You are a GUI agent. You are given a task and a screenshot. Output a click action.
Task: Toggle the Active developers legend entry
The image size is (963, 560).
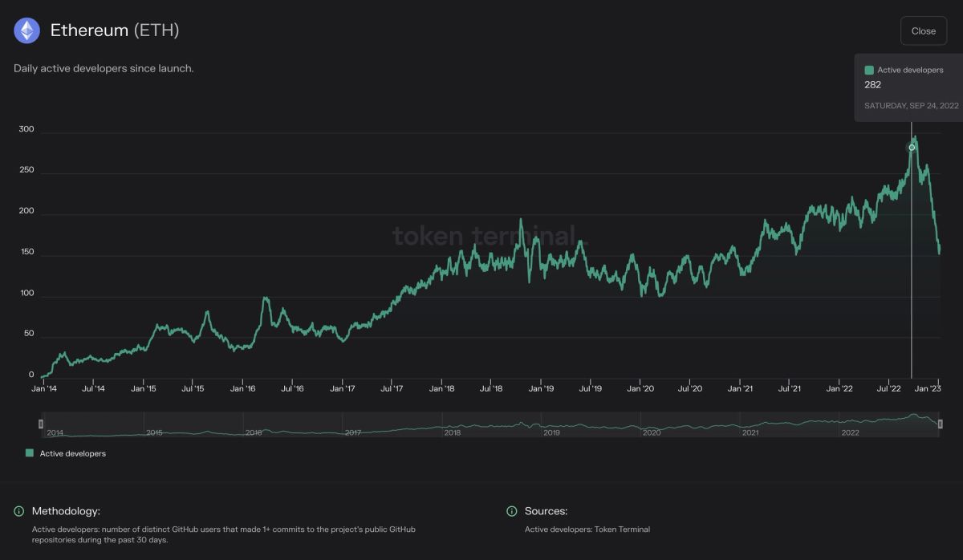[66, 453]
